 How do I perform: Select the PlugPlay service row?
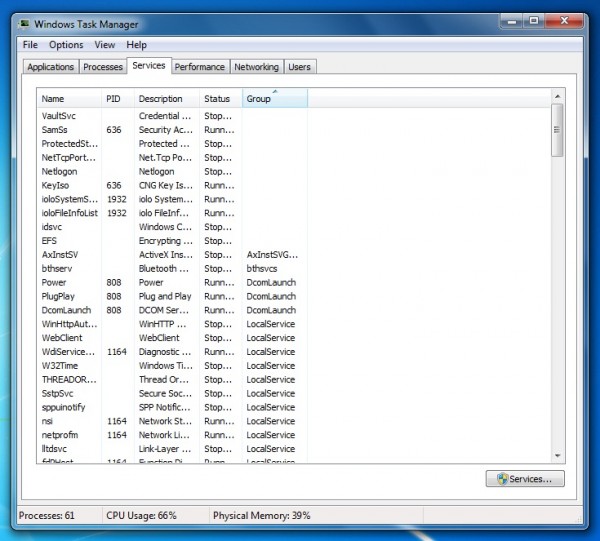click(172, 296)
